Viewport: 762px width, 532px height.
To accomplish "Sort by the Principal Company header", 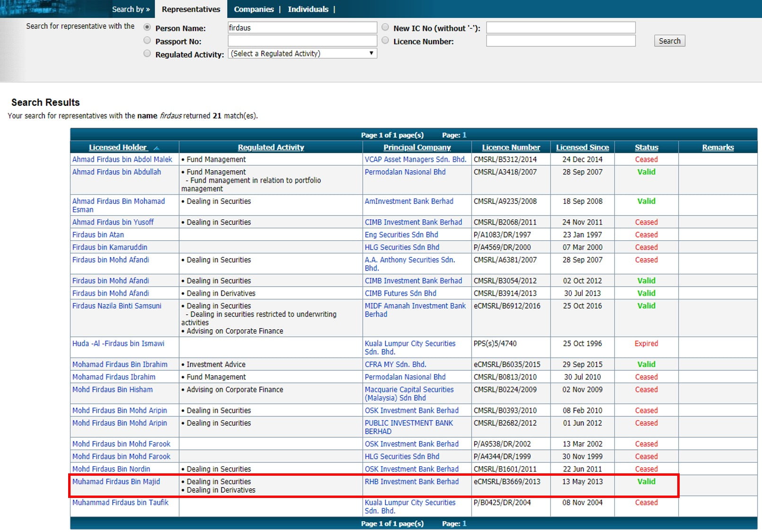I will [x=416, y=147].
